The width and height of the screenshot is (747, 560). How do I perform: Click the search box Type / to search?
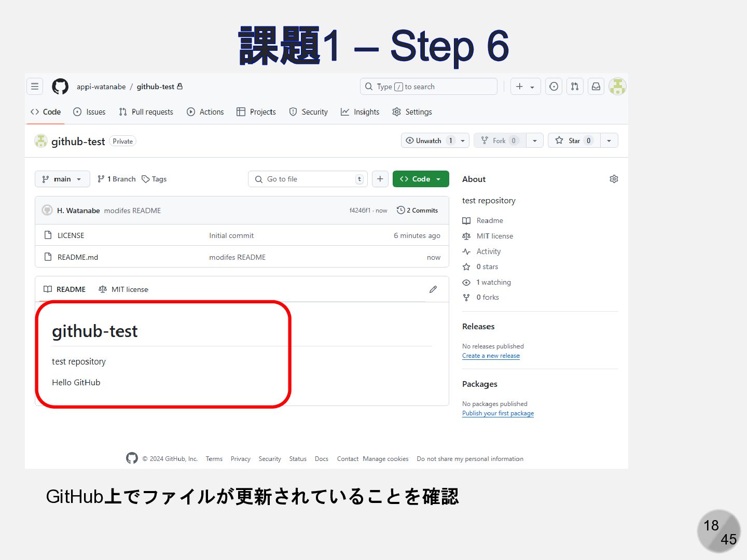point(428,87)
